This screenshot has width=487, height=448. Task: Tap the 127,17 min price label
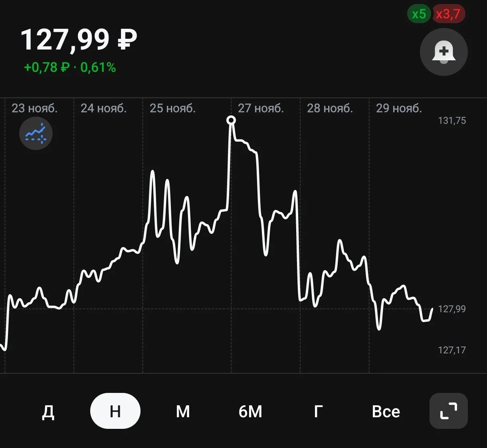pos(452,350)
